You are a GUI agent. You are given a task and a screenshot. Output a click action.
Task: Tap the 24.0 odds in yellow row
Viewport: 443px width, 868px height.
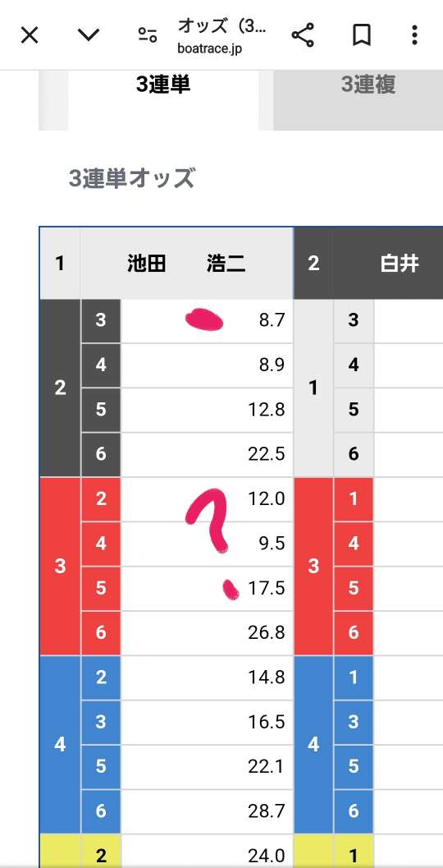(207, 852)
